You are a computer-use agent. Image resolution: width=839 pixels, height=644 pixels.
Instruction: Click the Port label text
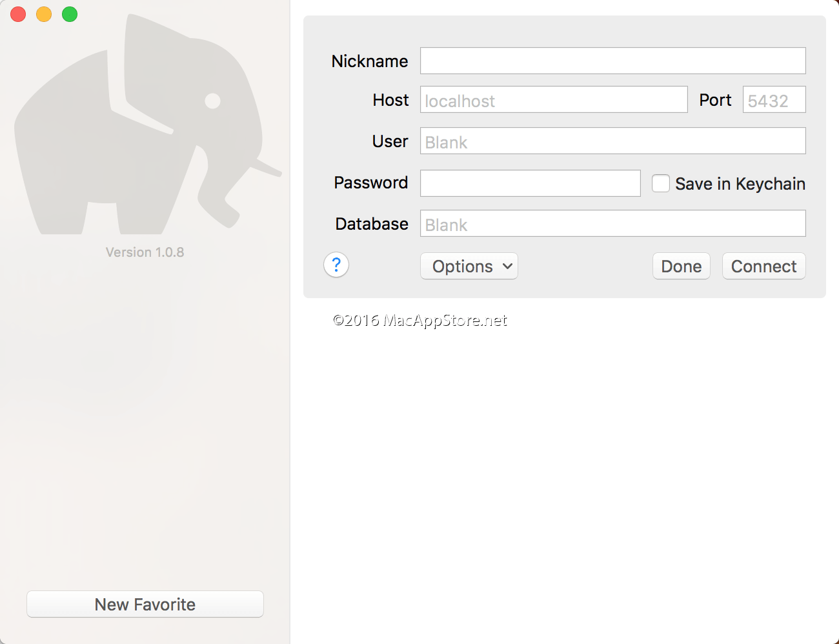tap(715, 100)
